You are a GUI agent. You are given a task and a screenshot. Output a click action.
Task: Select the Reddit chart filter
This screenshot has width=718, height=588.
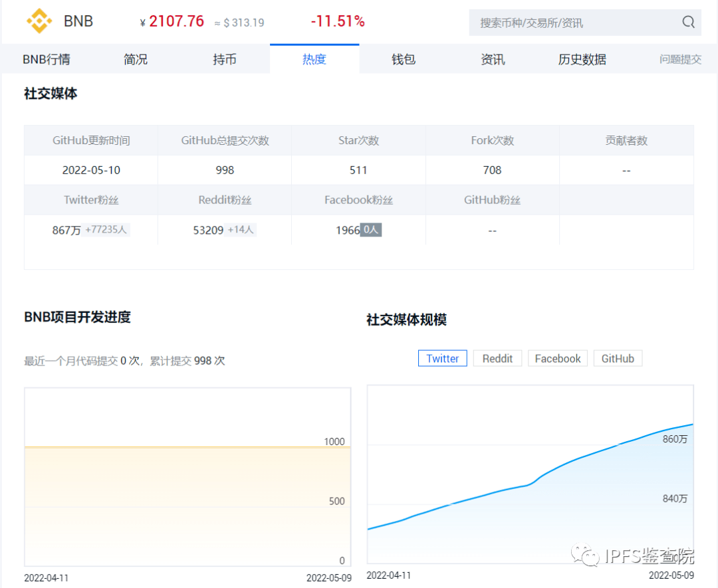point(497,359)
